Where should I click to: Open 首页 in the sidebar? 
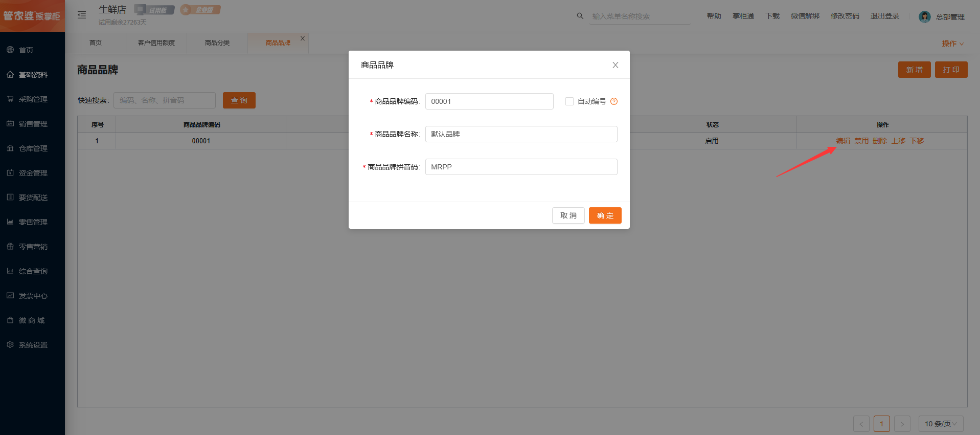click(32, 50)
